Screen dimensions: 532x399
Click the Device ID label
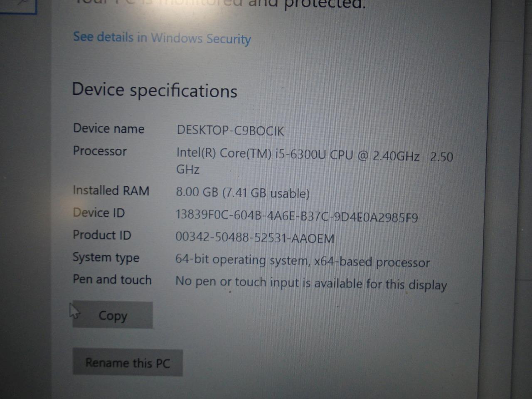coord(99,212)
